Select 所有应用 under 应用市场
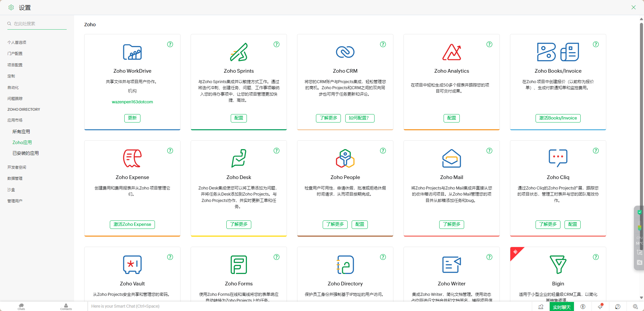 pos(21,132)
